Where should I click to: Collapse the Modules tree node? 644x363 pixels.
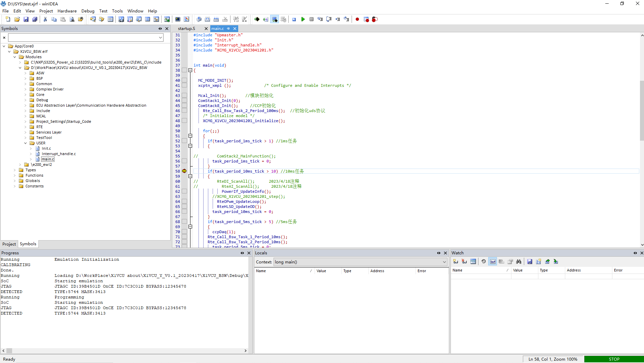click(15, 57)
